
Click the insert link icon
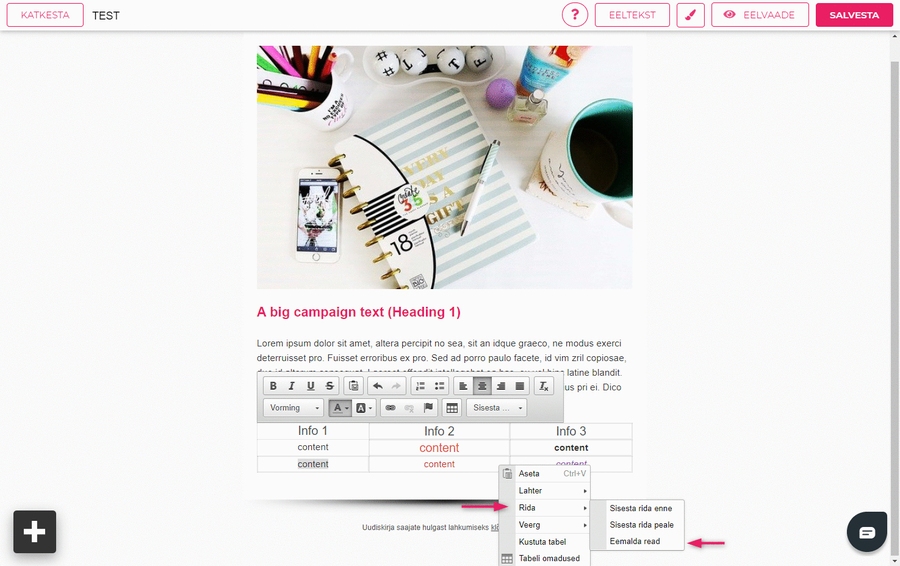[390, 408]
